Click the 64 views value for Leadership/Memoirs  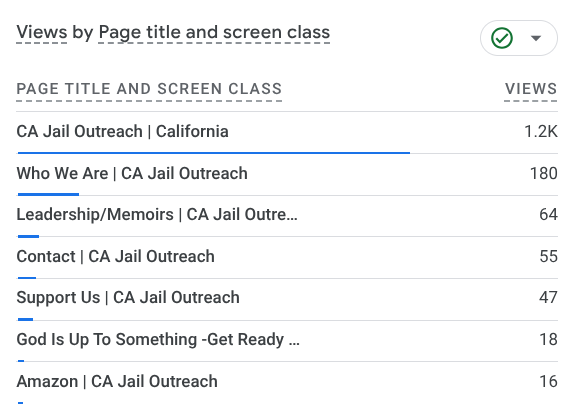click(548, 215)
